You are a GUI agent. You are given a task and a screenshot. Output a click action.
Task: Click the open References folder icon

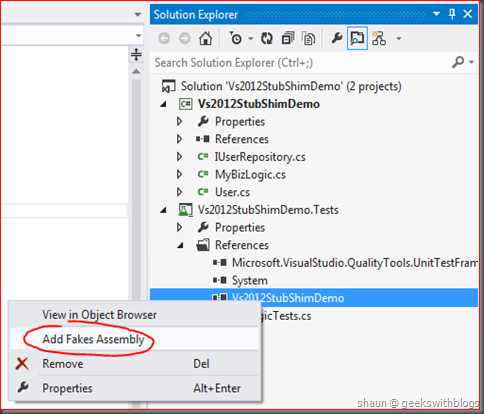[x=203, y=245]
